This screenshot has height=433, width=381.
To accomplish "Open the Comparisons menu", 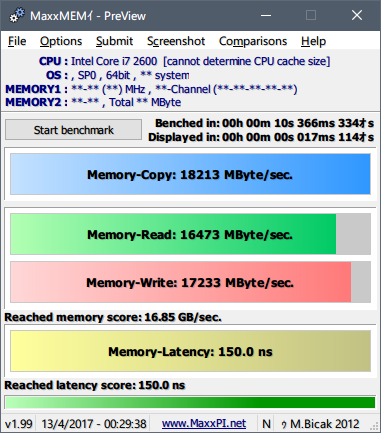I will point(253,41).
